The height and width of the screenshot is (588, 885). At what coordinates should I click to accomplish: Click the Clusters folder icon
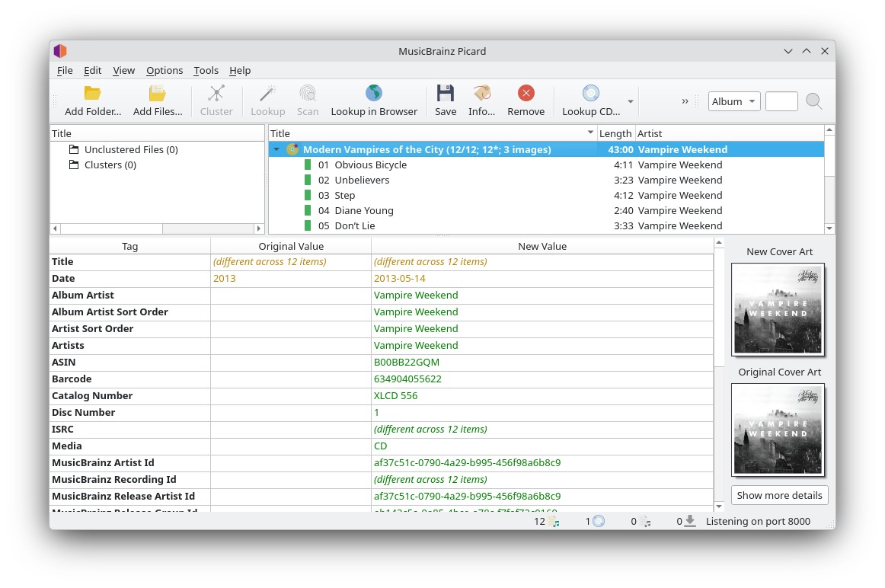(x=74, y=165)
